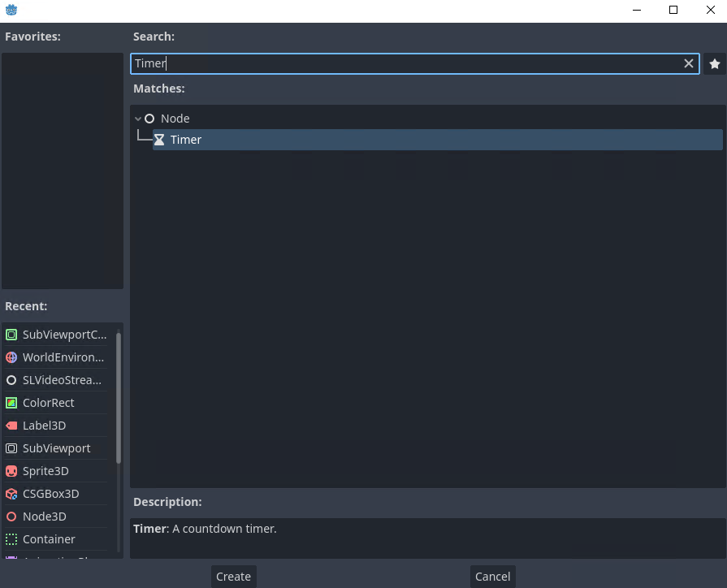Image resolution: width=727 pixels, height=588 pixels.
Task: Click the Timer description text
Action: coord(205,529)
